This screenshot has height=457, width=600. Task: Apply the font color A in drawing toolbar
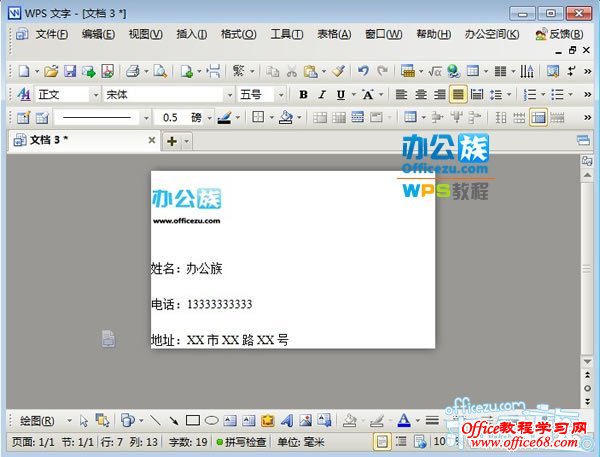point(404,421)
